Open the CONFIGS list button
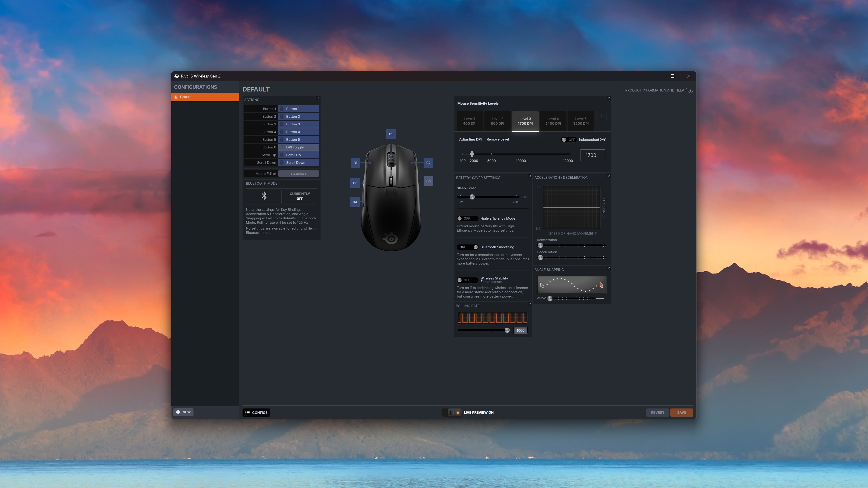This screenshot has width=868, height=488. pyautogui.click(x=256, y=413)
